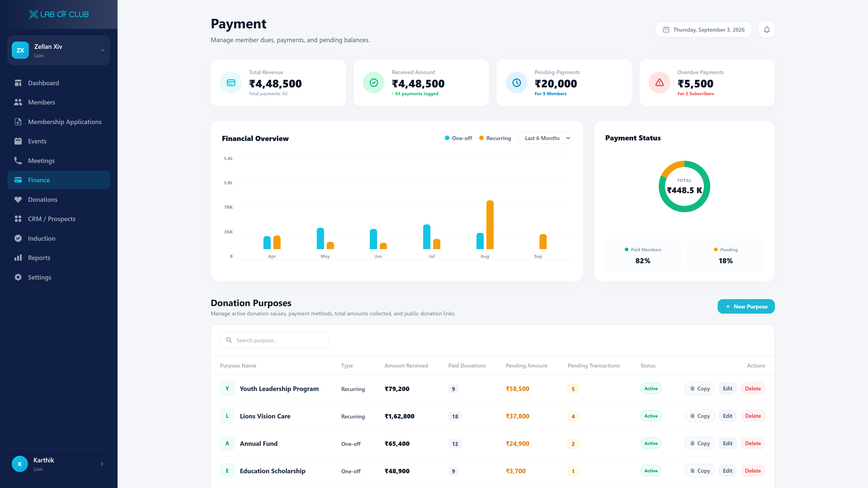Screen dimensions: 868x488
Task: Click the Membership Applications document icon
Action: 18,122
